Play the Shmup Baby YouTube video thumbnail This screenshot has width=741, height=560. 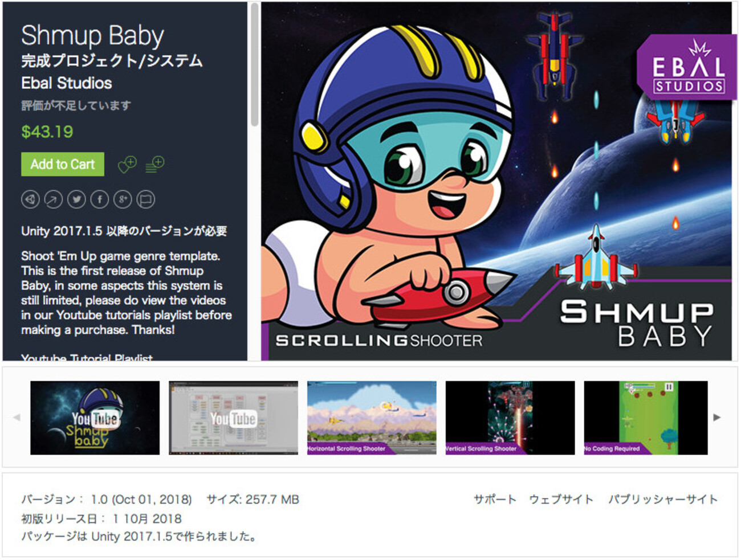(95, 418)
